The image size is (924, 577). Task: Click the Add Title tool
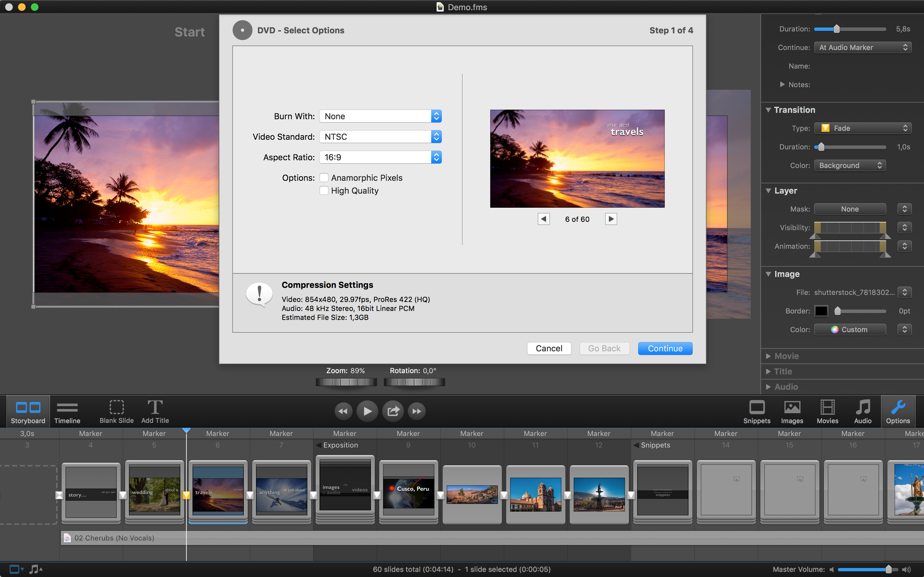point(155,412)
